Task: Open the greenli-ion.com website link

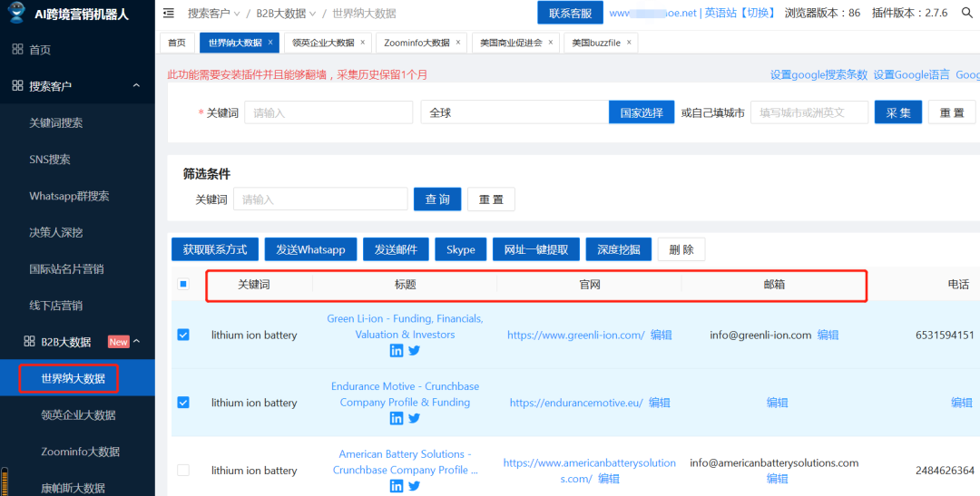Action: pos(575,335)
